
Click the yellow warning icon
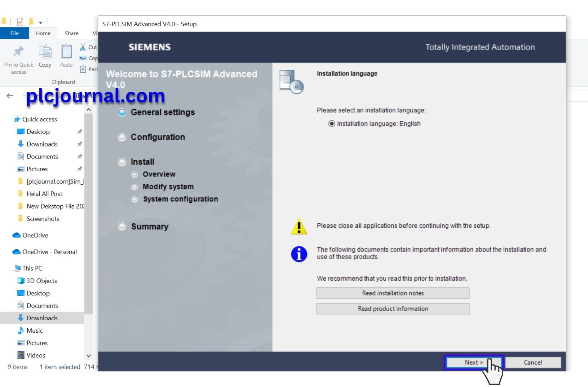click(x=299, y=227)
